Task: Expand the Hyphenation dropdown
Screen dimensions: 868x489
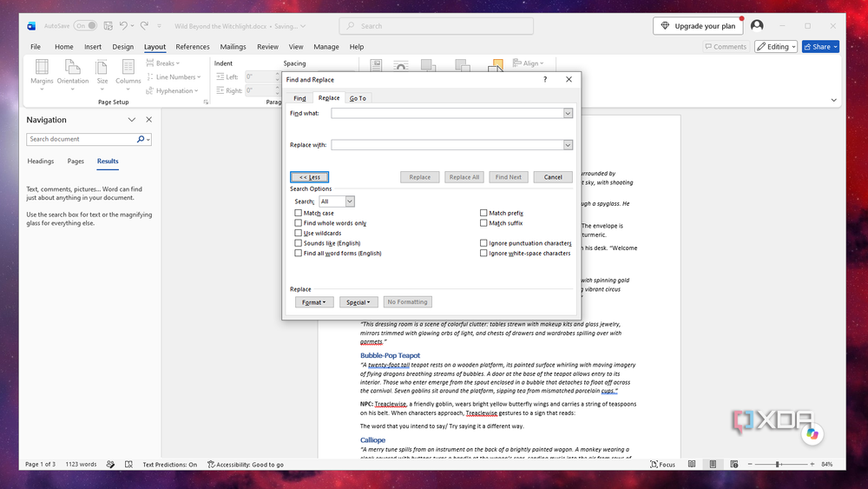Action: (x=172, y=91)
